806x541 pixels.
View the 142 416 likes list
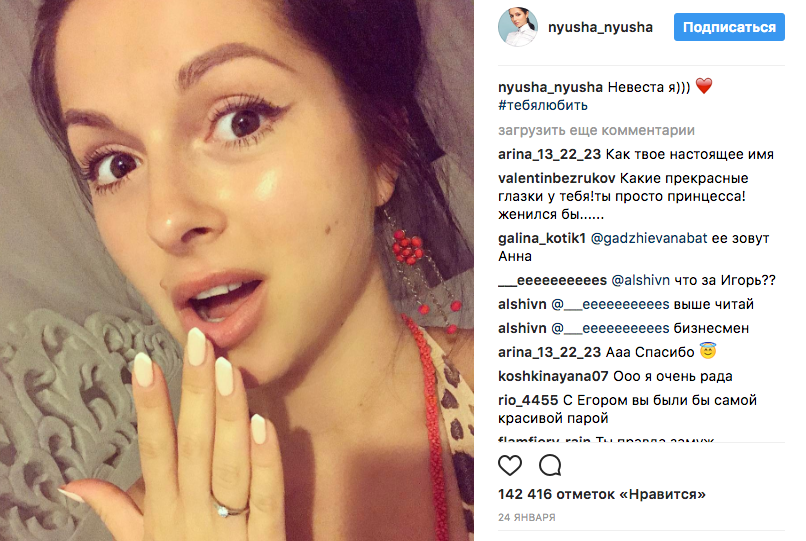[x=601, y=494]
